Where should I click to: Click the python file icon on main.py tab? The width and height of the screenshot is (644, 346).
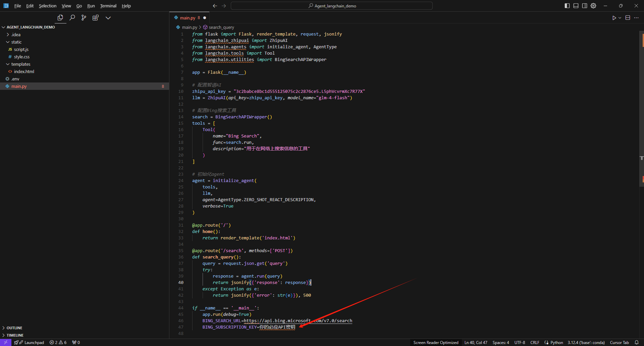pos(176,18)
